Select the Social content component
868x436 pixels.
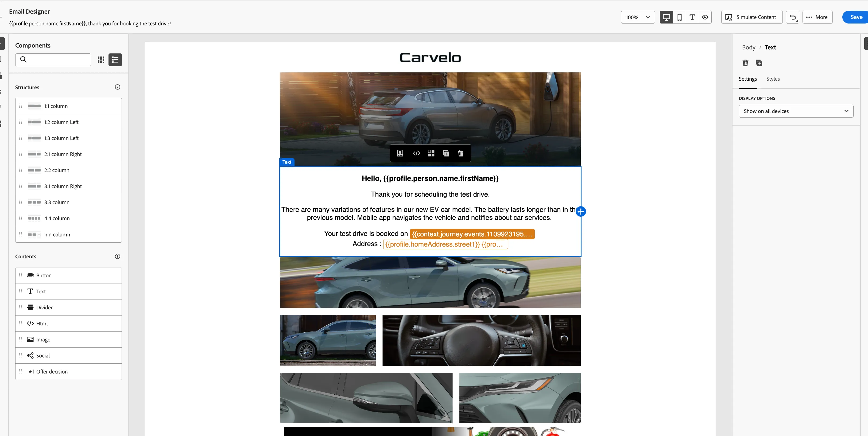coord(68,356)
